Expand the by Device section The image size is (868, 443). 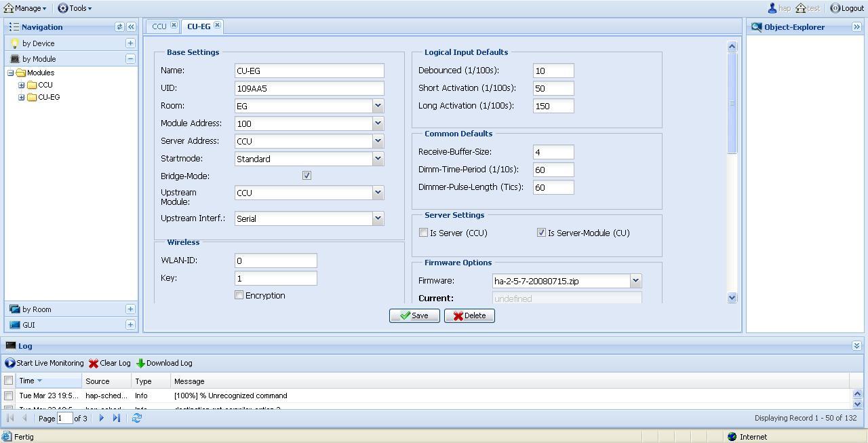(130, 43)
